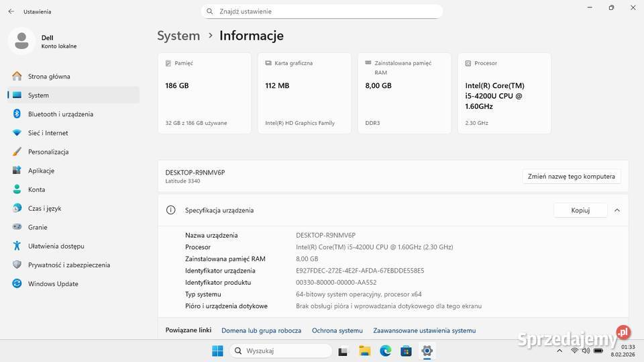Click Zmień nazwę tego komputera button
Viewport: 644px width, 362px height.
pyautogui.click(x=572, y=176)
